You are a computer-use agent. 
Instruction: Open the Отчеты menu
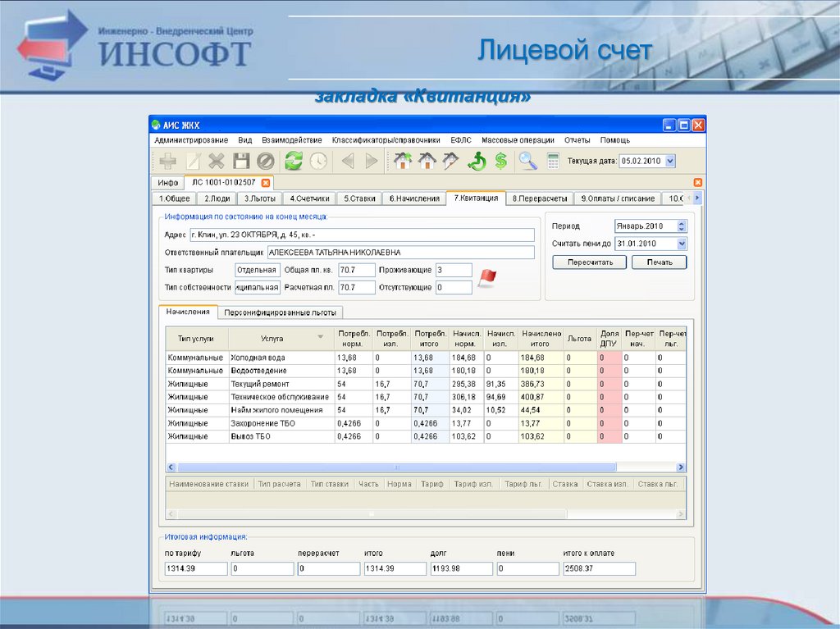pos(577,140)
